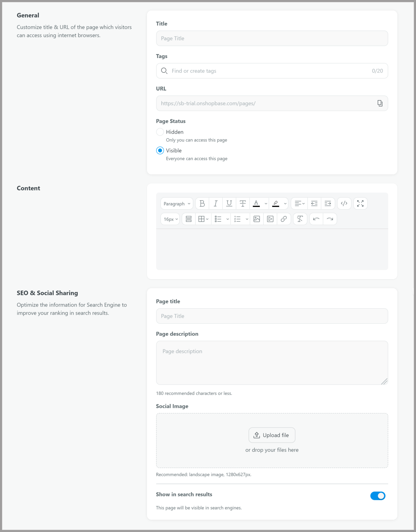Focus the Find or create tags field
This screenshot has height=532, width=416.
272,71
